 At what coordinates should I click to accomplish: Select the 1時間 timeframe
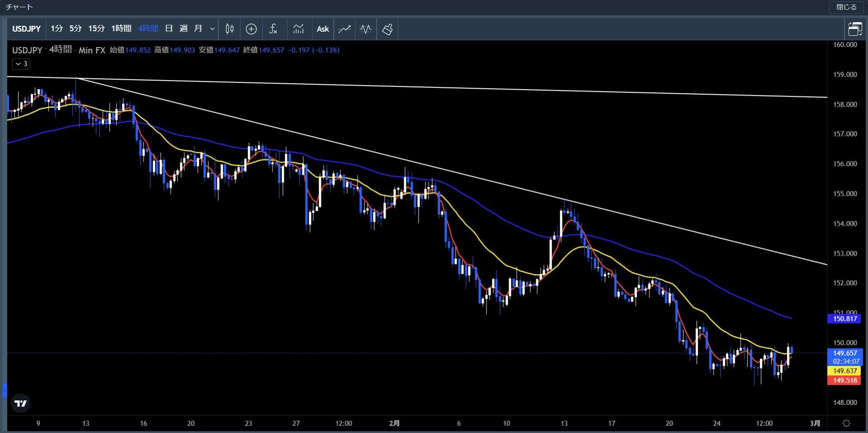121,29
